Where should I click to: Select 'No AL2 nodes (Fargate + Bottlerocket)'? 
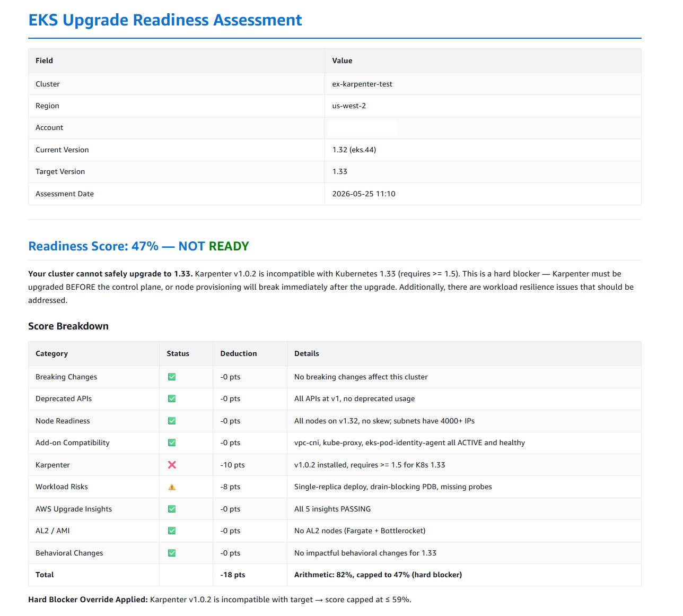click(x=360, y=531)
